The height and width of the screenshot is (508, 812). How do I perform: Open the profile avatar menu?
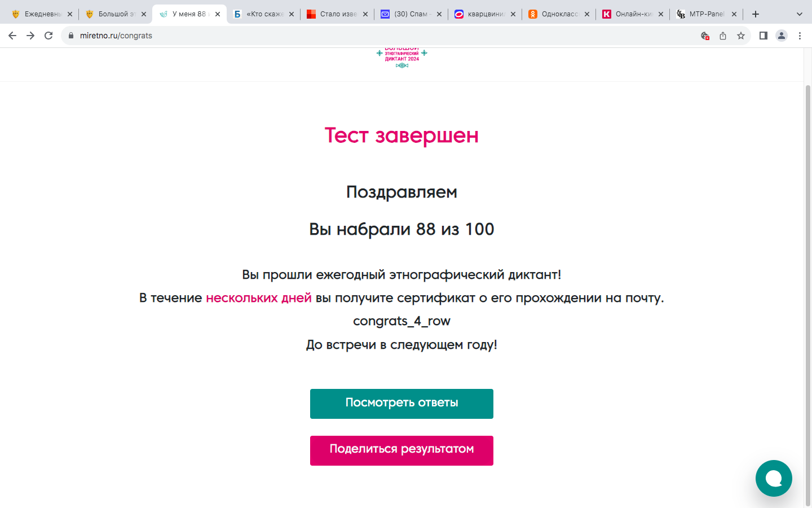point(782,36)
